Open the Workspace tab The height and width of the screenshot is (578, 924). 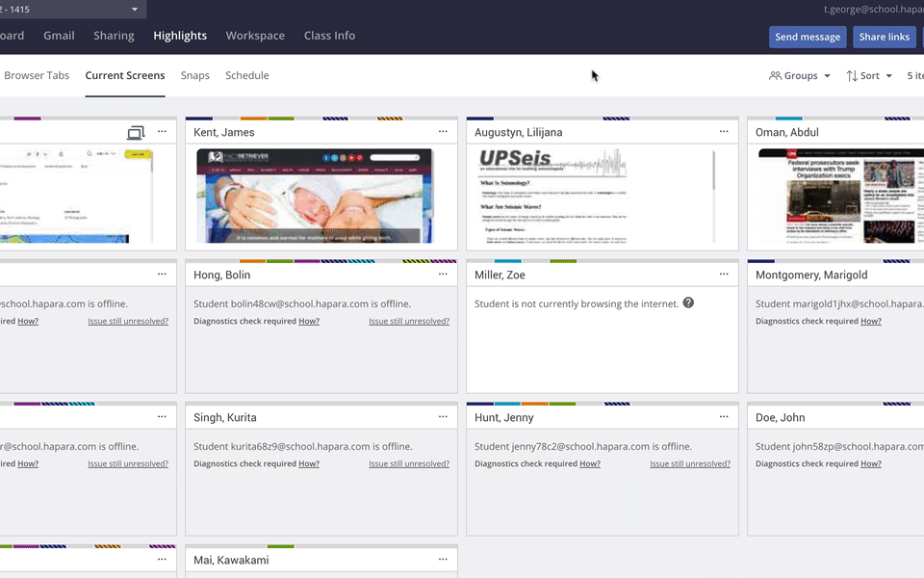click(255, 36)
